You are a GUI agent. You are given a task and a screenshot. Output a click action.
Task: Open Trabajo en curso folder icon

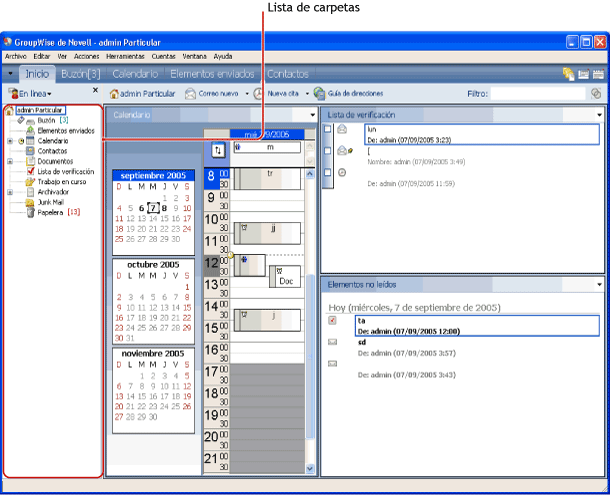click(30, 182)
